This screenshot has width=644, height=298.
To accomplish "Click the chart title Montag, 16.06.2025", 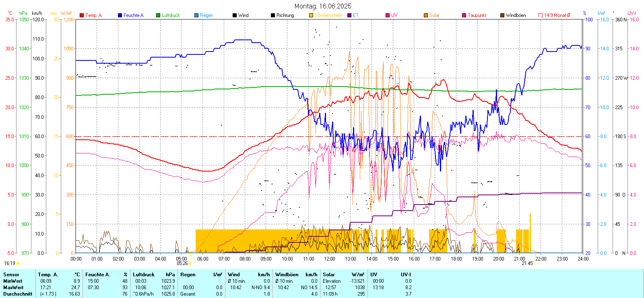I will tap(322, 6).
